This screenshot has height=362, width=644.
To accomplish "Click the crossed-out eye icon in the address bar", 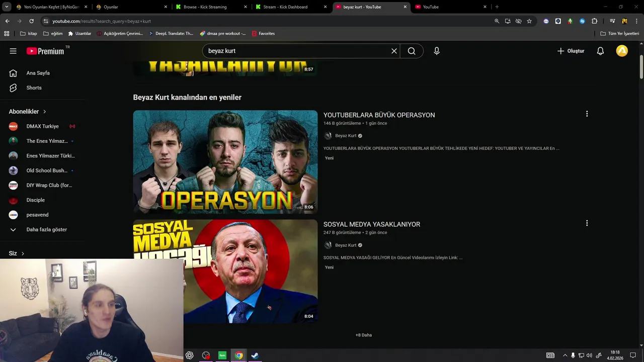I will coord(518,21).
